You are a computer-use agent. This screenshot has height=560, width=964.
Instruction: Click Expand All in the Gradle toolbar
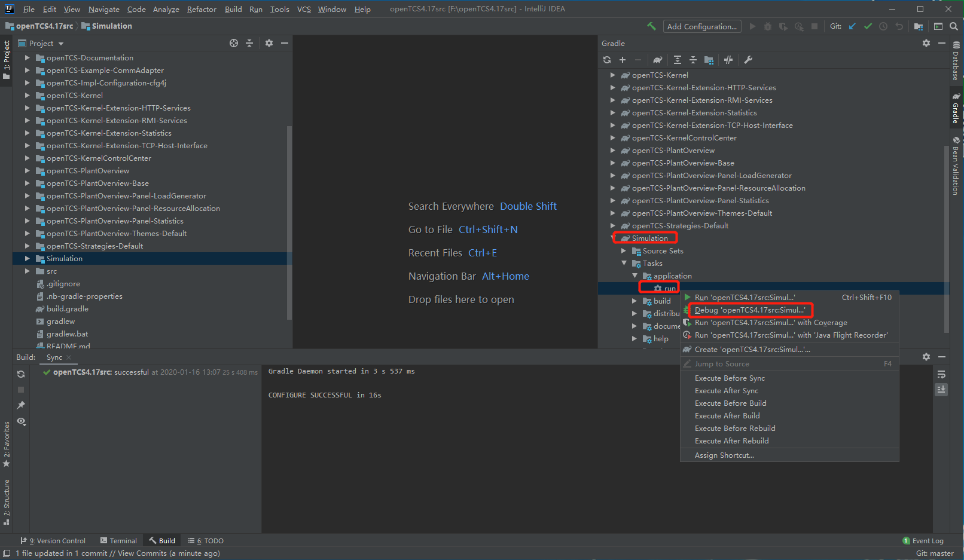click(677, 60)
